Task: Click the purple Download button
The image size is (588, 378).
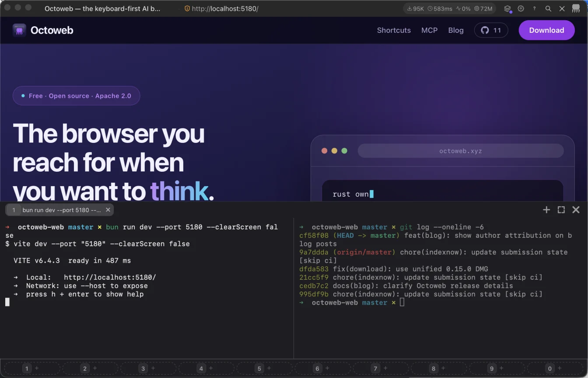Action: pos(546,30)
